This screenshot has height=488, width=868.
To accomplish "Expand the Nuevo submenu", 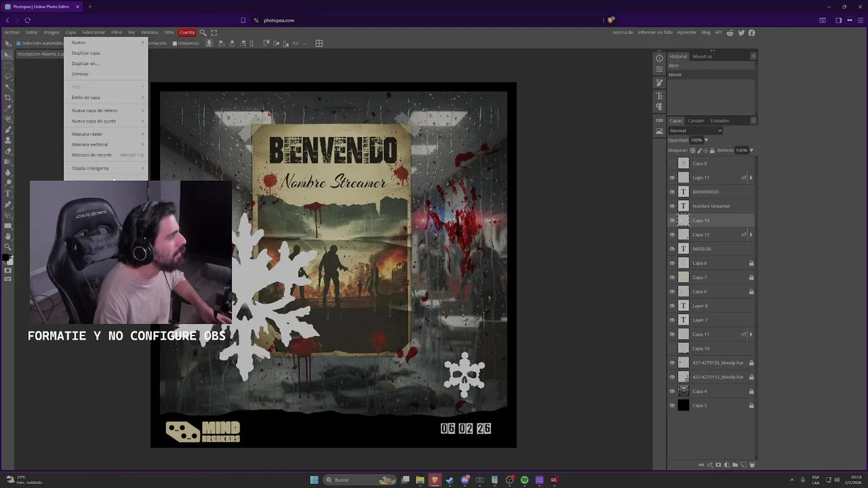I will tap(106, 43).
